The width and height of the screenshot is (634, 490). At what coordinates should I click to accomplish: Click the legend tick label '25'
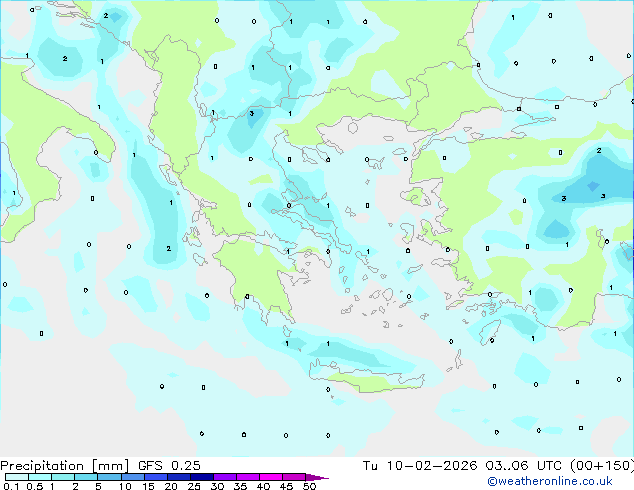point(194,486)
